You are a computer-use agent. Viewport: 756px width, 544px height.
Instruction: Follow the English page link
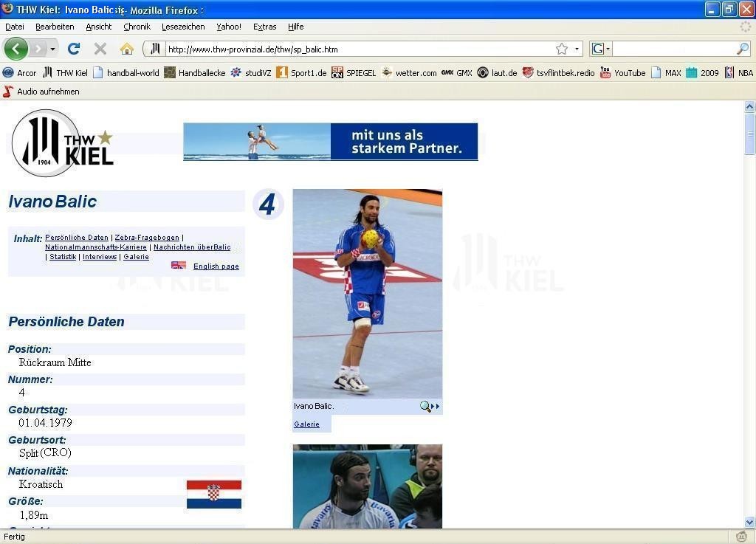click(x=216, y=266)
